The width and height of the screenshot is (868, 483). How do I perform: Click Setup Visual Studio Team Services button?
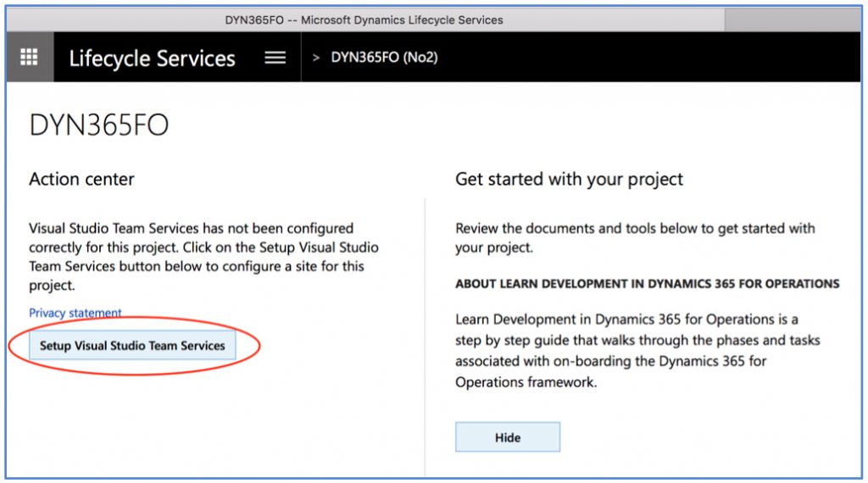coord(132,345)
